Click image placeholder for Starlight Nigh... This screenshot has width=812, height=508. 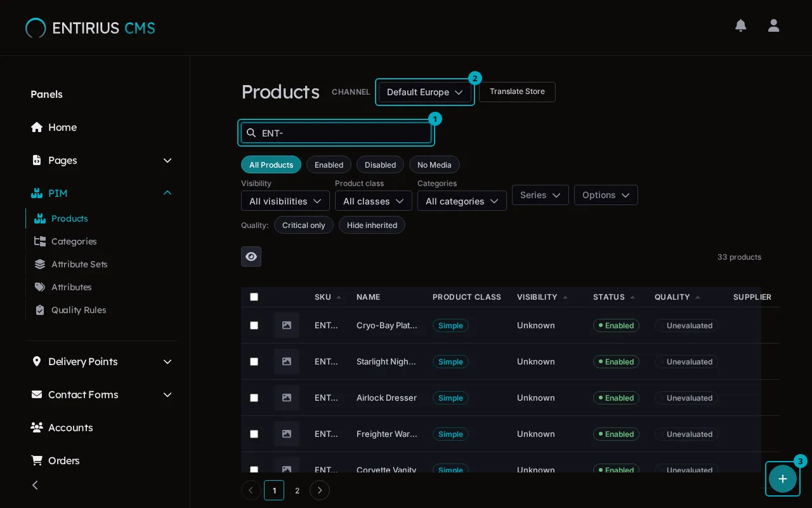[x=287, y=361]
